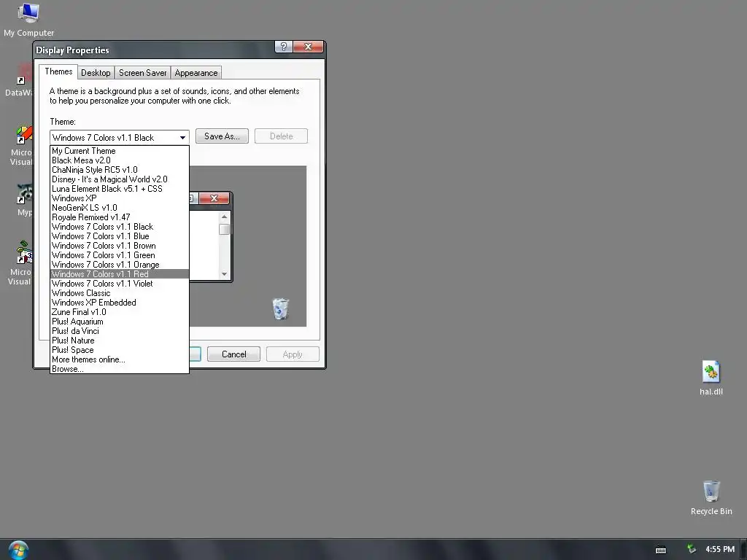Select the Windows Classic theme

(120, 293)
